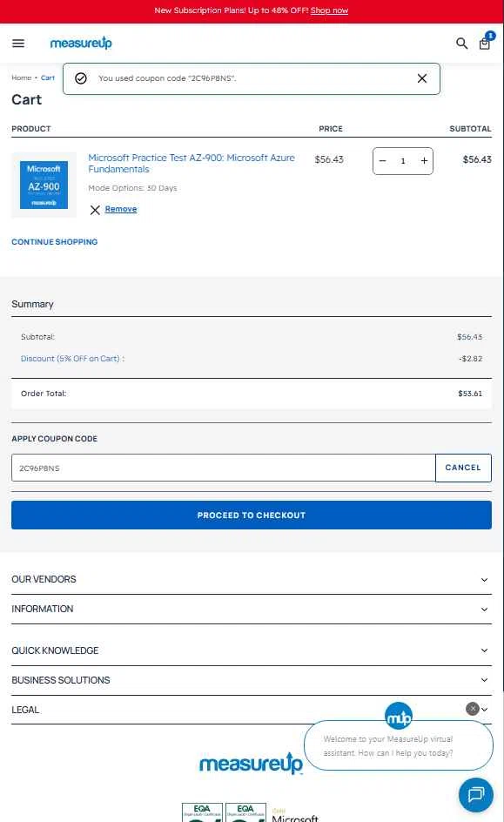Click the quantity value field
Viewport: 504px width, 822px height.
(x=403, y=161)
